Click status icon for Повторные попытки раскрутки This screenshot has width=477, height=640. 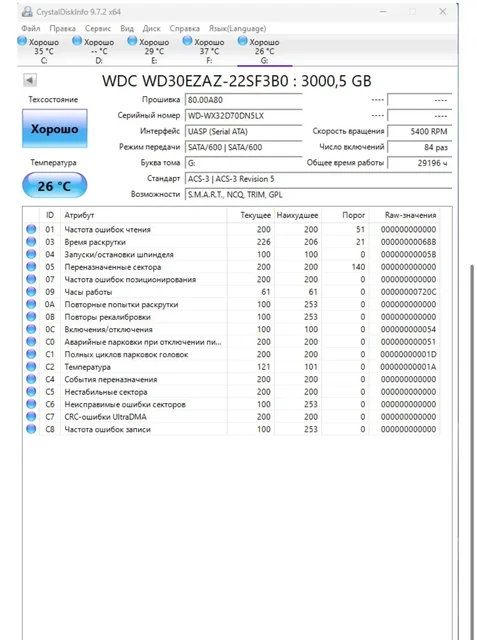click(31, 304)
